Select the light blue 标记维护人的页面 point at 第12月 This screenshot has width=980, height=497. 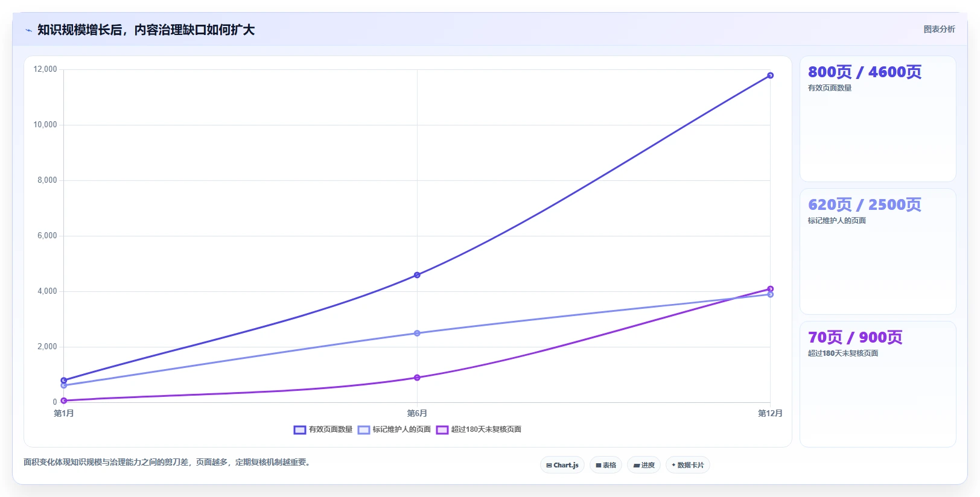pyautogui.click(x=770, y=294)
